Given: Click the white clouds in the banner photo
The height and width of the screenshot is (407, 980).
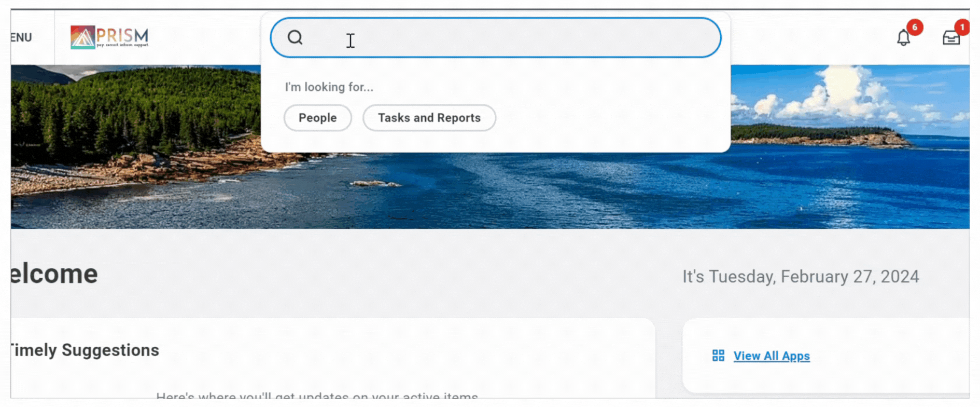Looking at the screenshot, I should pyautogui.click(x=830, y=93).
